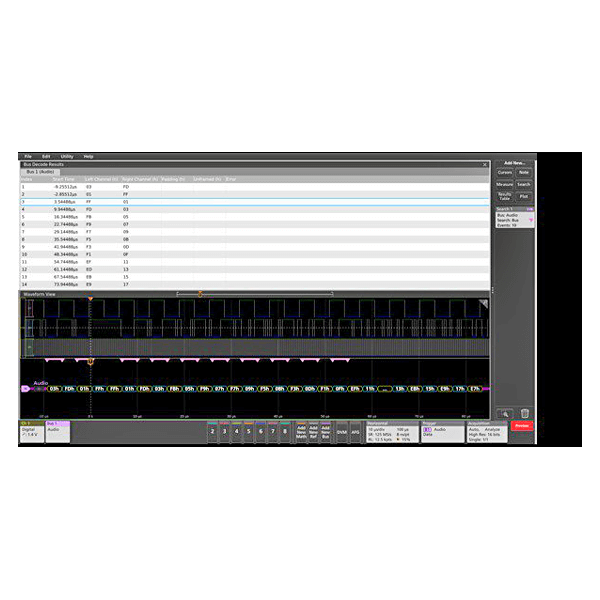This screenshot has height=600, width=600.
Task: Open the Horizontal settings badge
Action: 392,432
